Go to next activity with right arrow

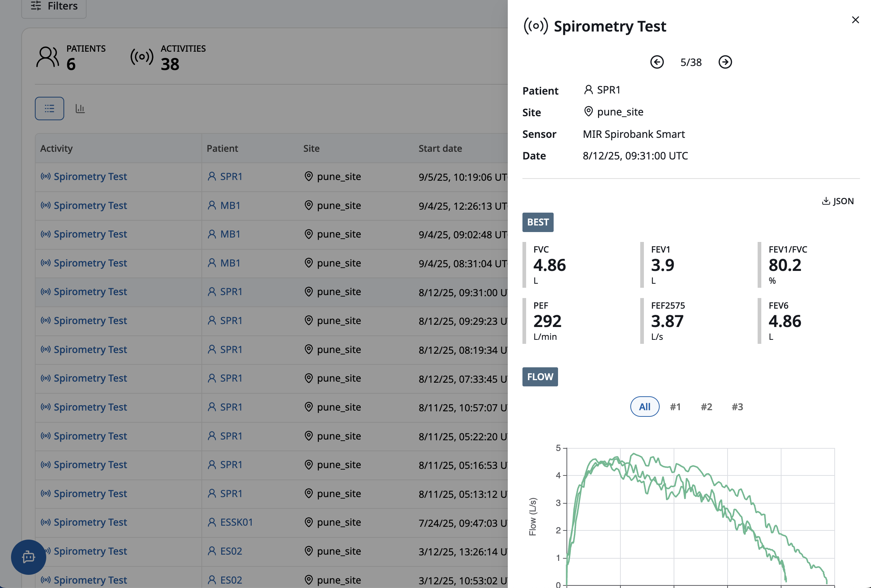(x=725, y=62)
